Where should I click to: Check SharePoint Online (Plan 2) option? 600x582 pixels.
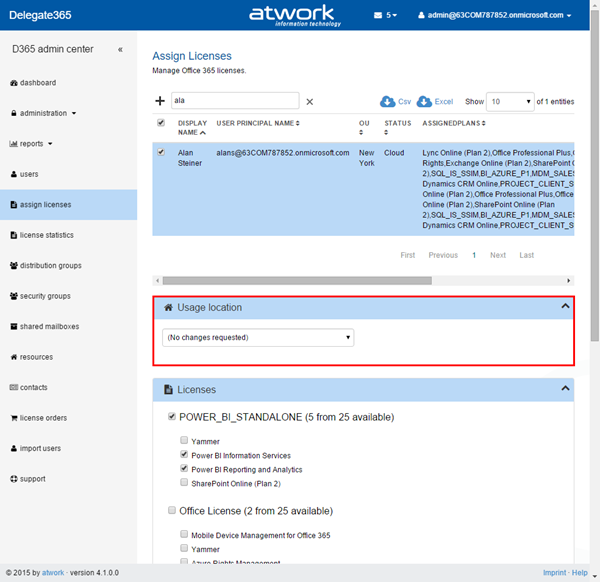tap(184, 482)
